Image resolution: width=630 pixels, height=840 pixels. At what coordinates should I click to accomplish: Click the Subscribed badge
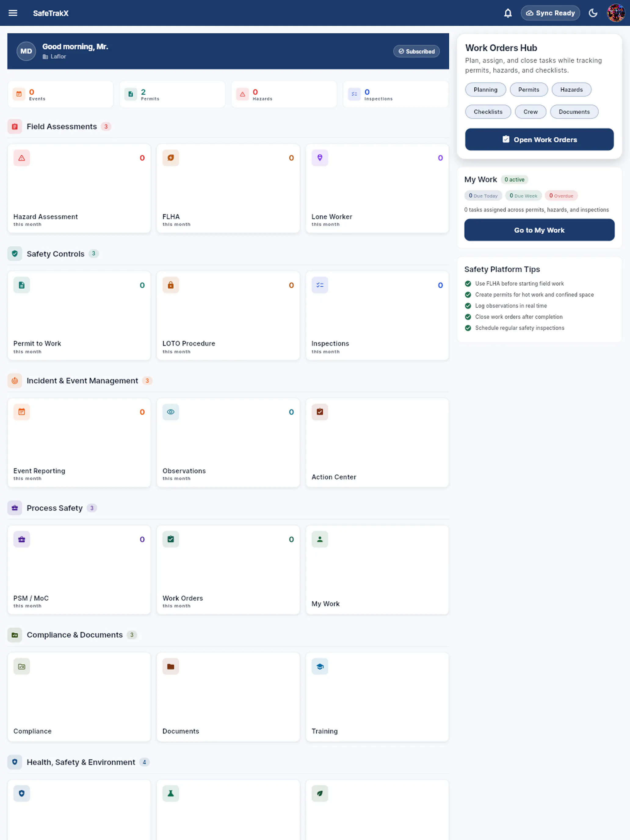416,51
